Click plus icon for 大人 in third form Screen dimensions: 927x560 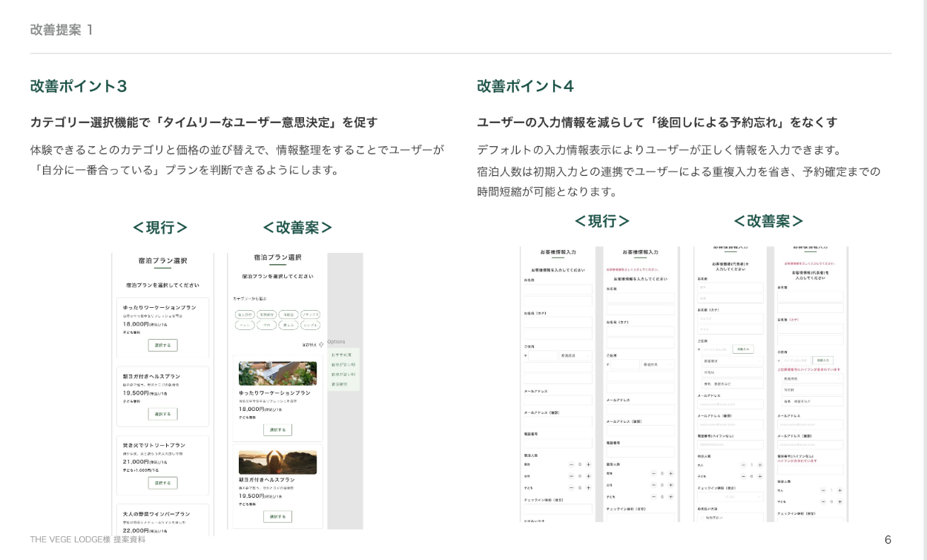759,465
